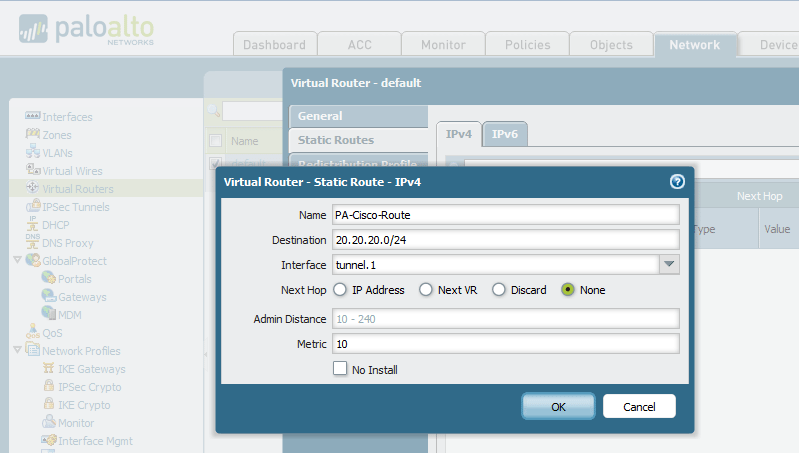Click the VLANs sidebar icon
The image size is (799, 453).
32,153
